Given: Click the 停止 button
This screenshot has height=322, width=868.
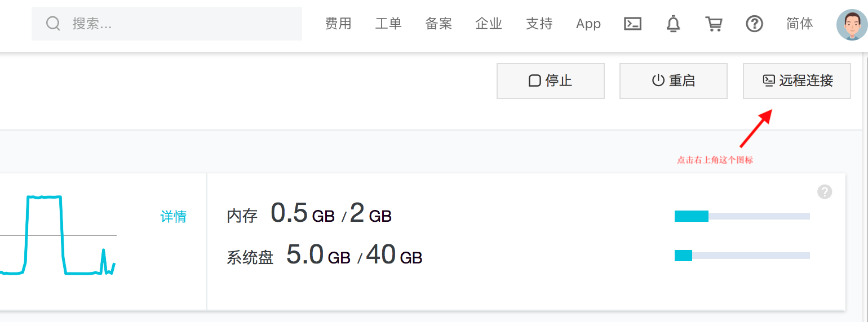Looking at the screenshot, I should tap(550, 81).
